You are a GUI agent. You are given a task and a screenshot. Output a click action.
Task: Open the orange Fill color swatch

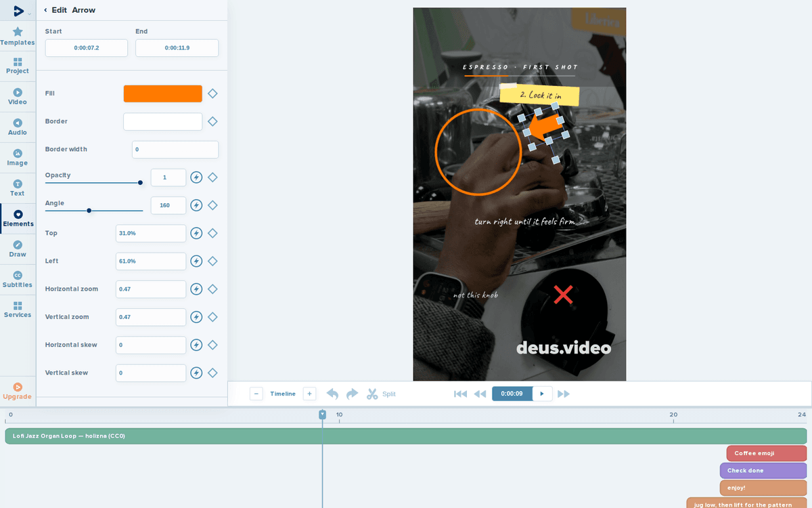tap(163, 93)
